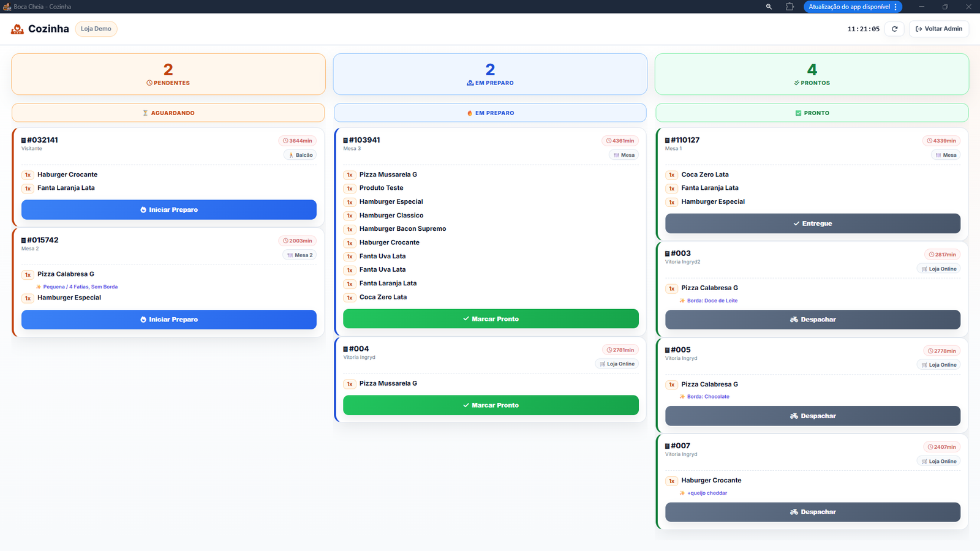Click Despachar for order #005
Viewport: 980px width, 551px height.
point(813,416)
